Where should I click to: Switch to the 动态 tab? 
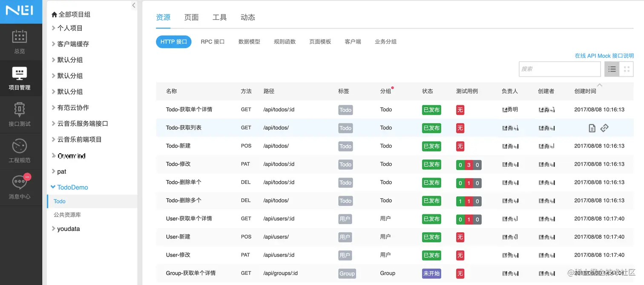pyautogui.click(x=248, y=17)
